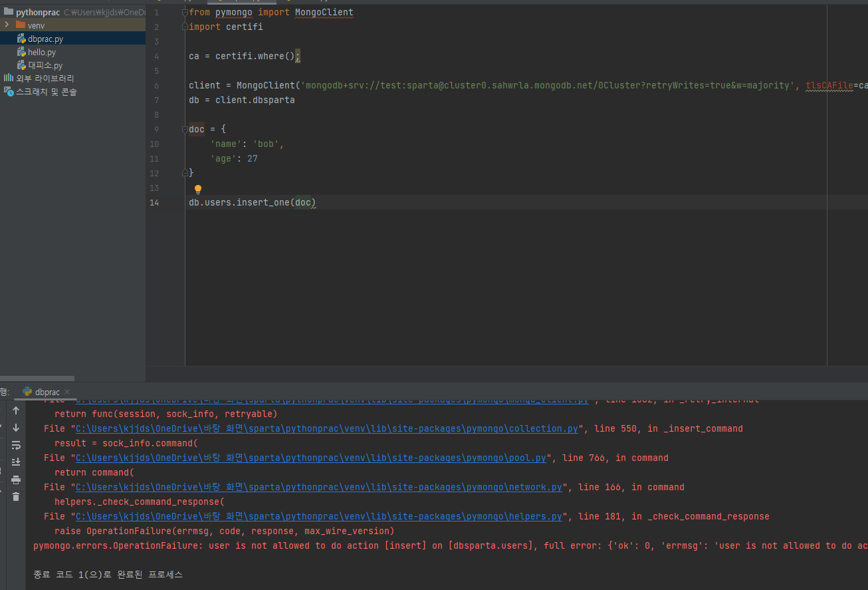Click the external libraries bar icon
Image resolution: width=868 pixels, height=590 pixels.
pos(8,78)
